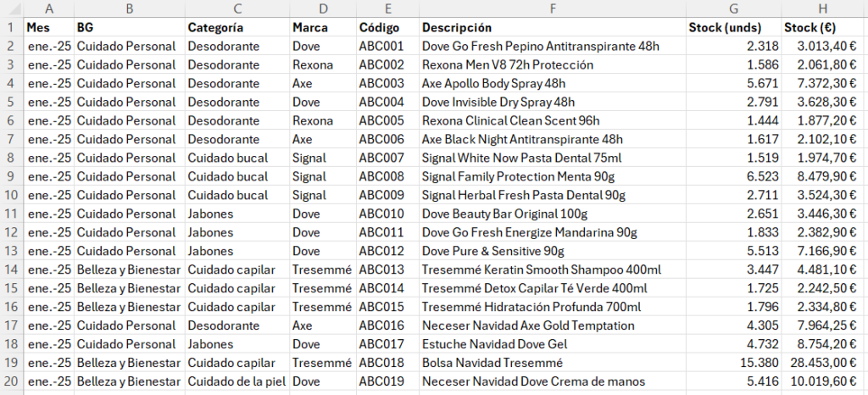The image size is (868, 395).
Task: Click 'Dove Go Fresh Pepino Antitranspirante 48h' cell
Action: 553,46
